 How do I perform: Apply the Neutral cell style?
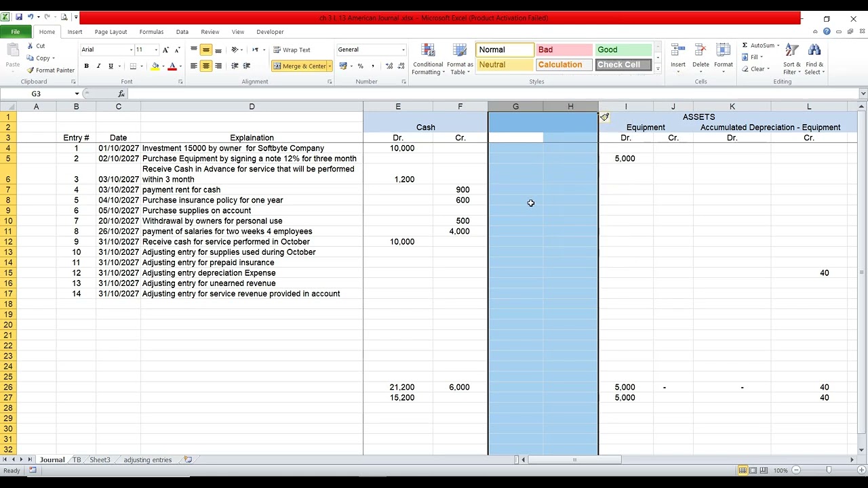click(x=505, y=64)
